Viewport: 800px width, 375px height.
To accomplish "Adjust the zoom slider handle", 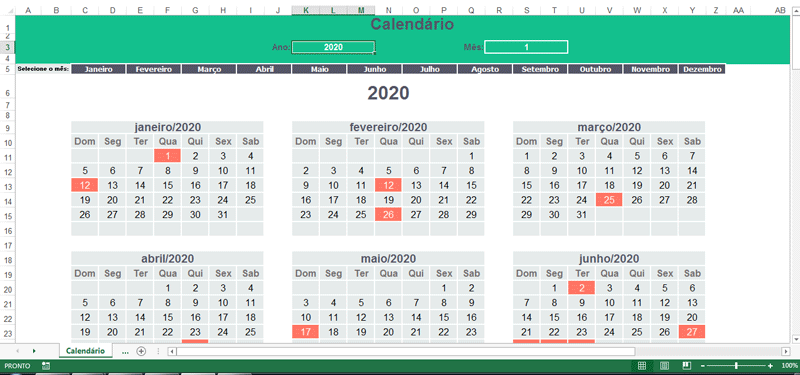I will coord(736,366).
